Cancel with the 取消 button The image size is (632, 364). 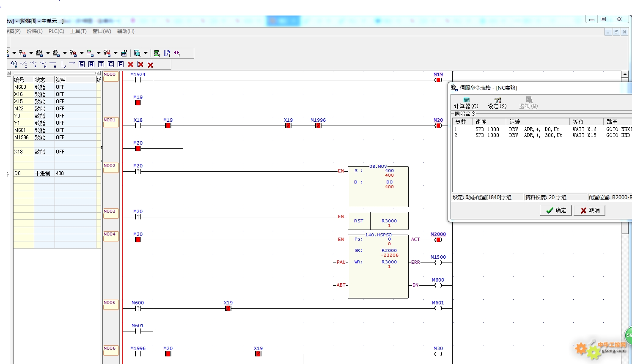pos(590,210)
